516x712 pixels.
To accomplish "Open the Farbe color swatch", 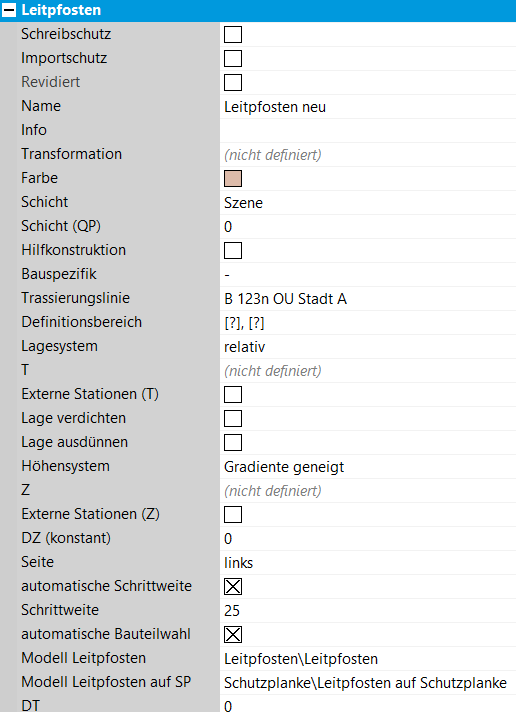I will [233, 178].
